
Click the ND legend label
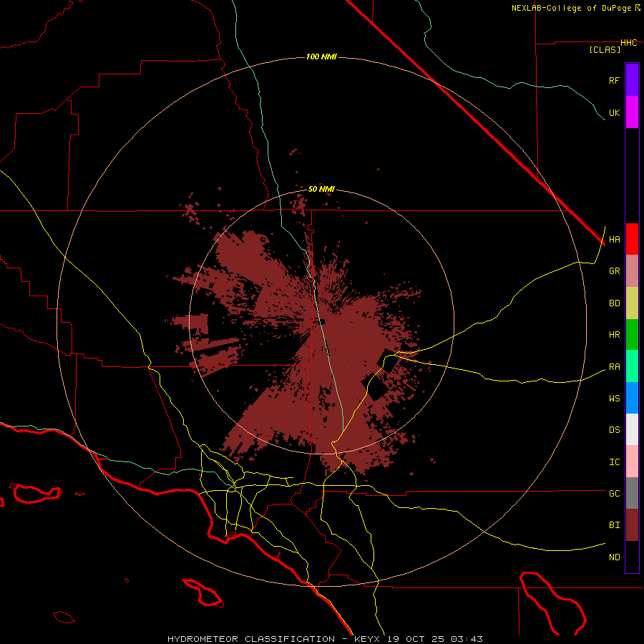pos(615,557)
